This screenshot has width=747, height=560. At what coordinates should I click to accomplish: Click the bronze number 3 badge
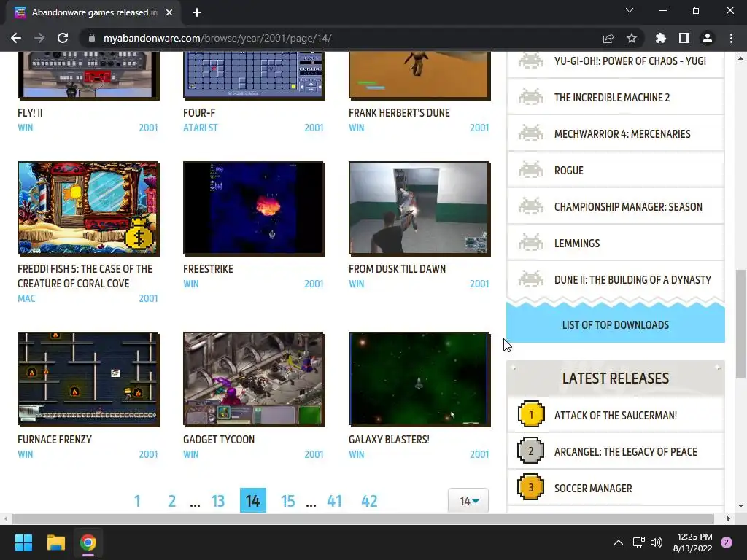point(531,487)
